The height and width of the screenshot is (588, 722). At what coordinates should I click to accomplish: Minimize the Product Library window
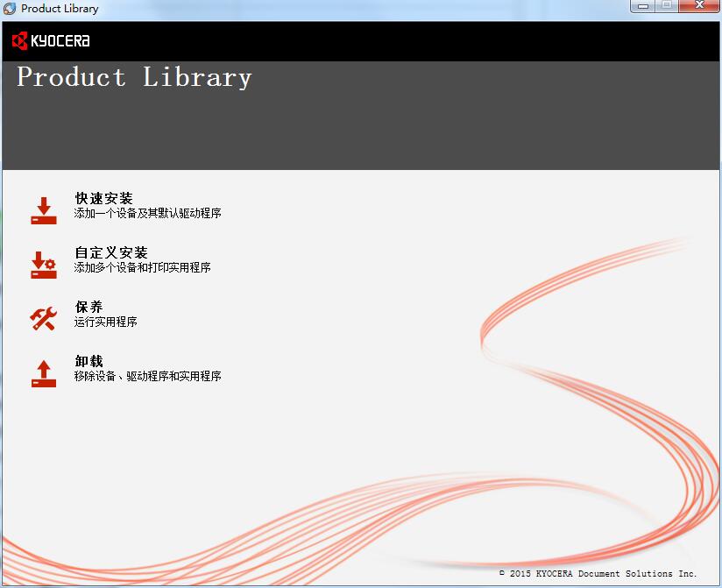(643, 6)
